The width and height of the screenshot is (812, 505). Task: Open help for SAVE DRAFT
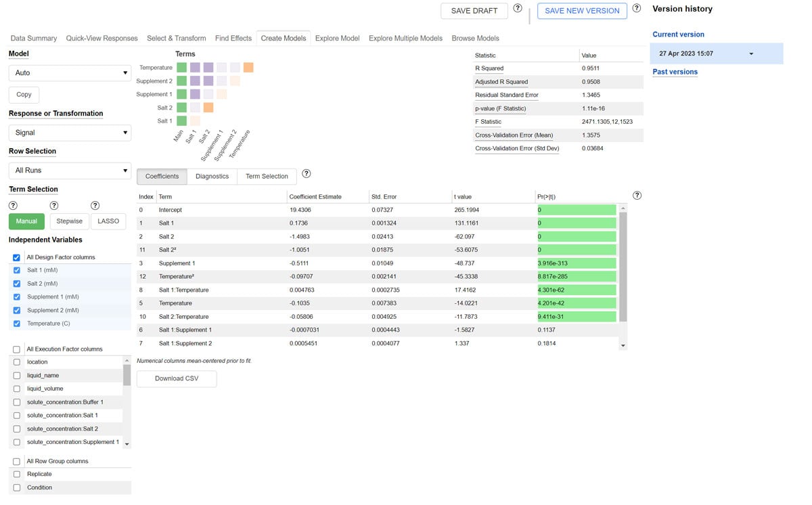[518, 7]
